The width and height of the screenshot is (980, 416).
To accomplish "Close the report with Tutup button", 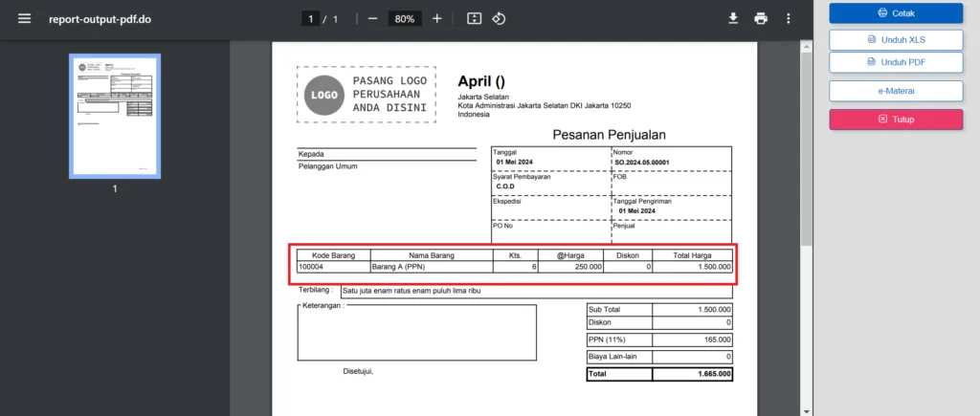I will pyautogui.click(x=895, y=120).
